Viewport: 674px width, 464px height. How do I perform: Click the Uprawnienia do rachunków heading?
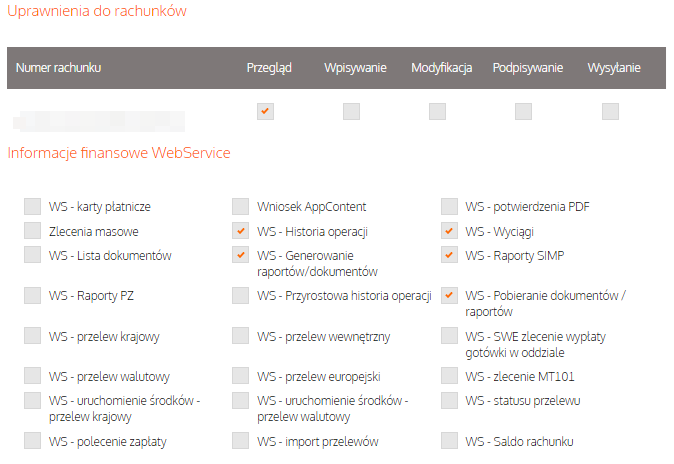97,11
